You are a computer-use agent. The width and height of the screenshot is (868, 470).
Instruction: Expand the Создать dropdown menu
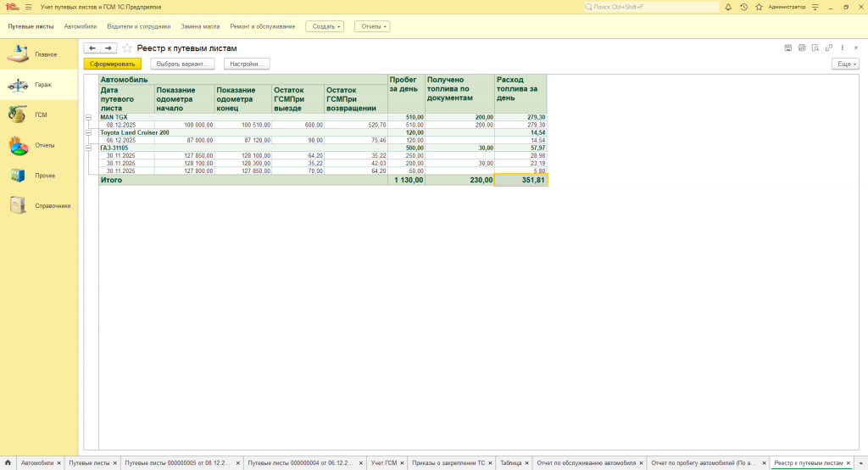point(325,26)
